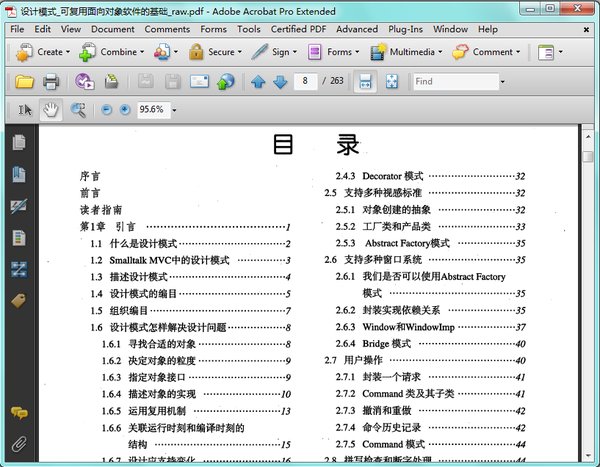The image size is (600, 467).
Task: Open the Bookmarks panel in the sidebar
Action: 18,174
